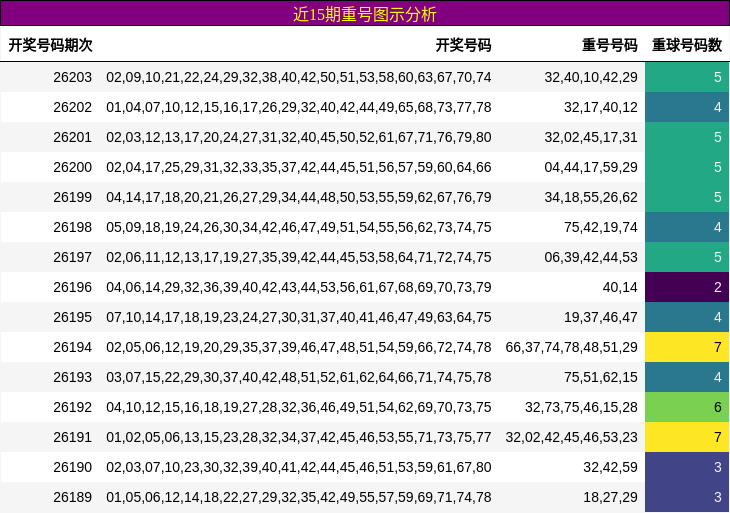Select issue number 26194
Viewport: 730px width, 513px height.
pyautogui.click(x=73, y=347)
